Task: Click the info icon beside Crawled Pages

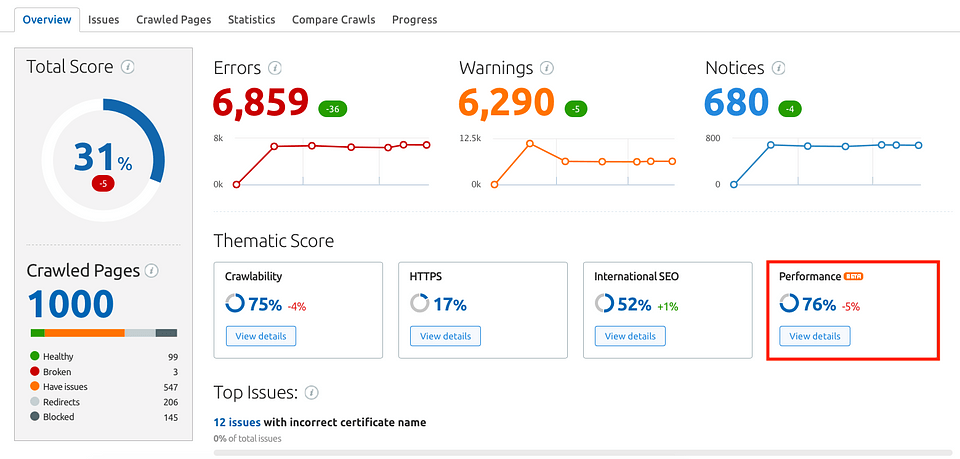Action: 152,270
